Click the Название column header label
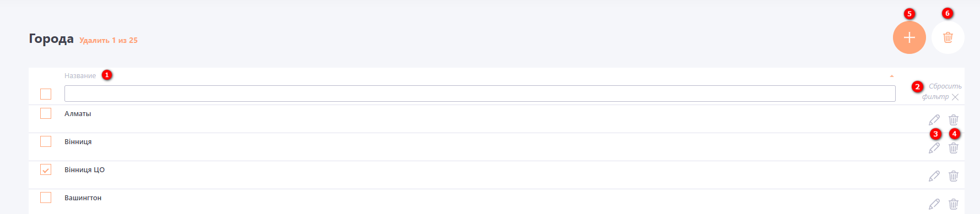The image size is (980, 214). [x=80, y=76]
